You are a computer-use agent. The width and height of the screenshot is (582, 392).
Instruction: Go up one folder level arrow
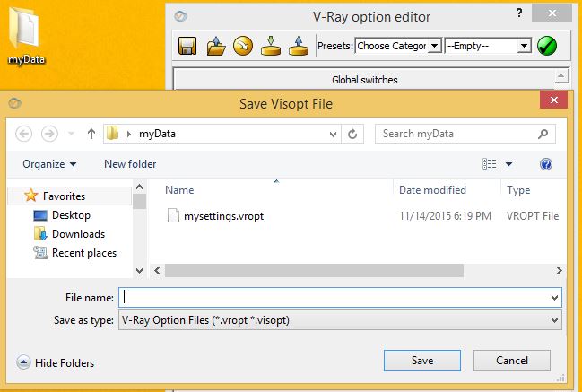pyautogui.click(x=91, y=134)
